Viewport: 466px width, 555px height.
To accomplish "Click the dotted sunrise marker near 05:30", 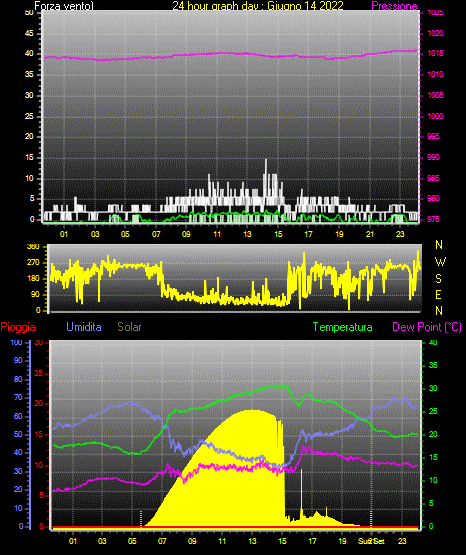I will click(141, 518).
